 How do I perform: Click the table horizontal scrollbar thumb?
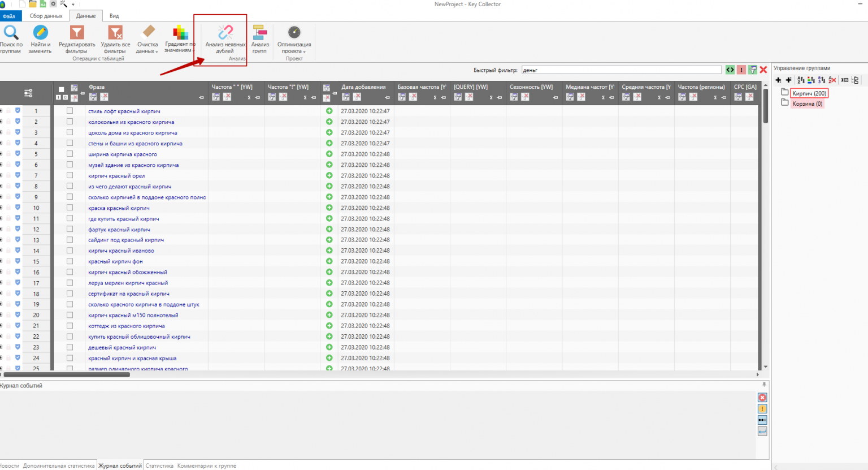[x=67, y=374]
